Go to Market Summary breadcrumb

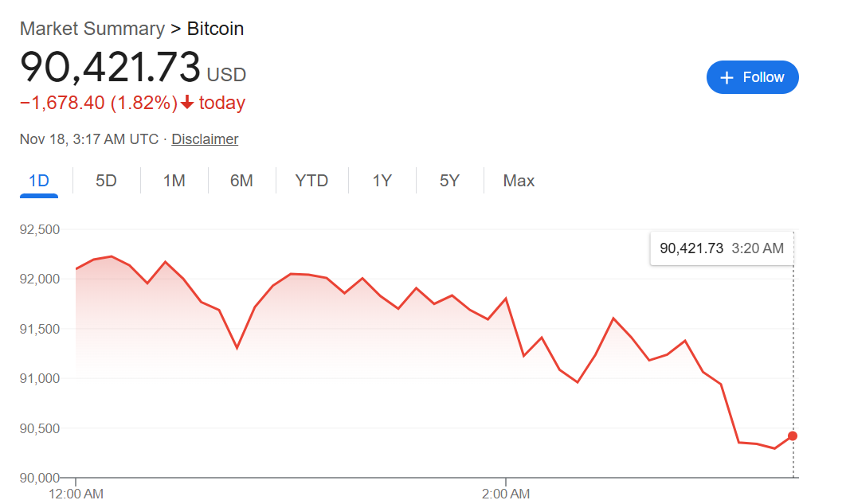click(x=92, y=29)
